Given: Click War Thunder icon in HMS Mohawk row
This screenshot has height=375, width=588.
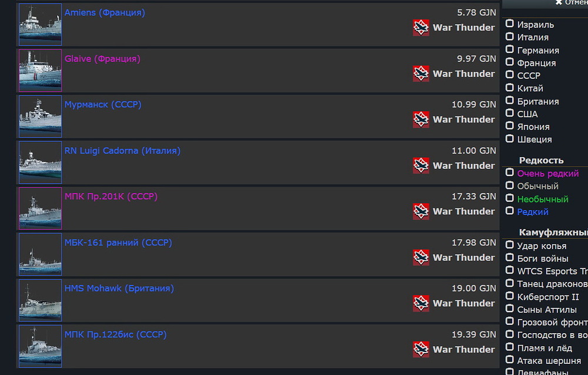Looking at the screenshot, I should click(421, 303).
